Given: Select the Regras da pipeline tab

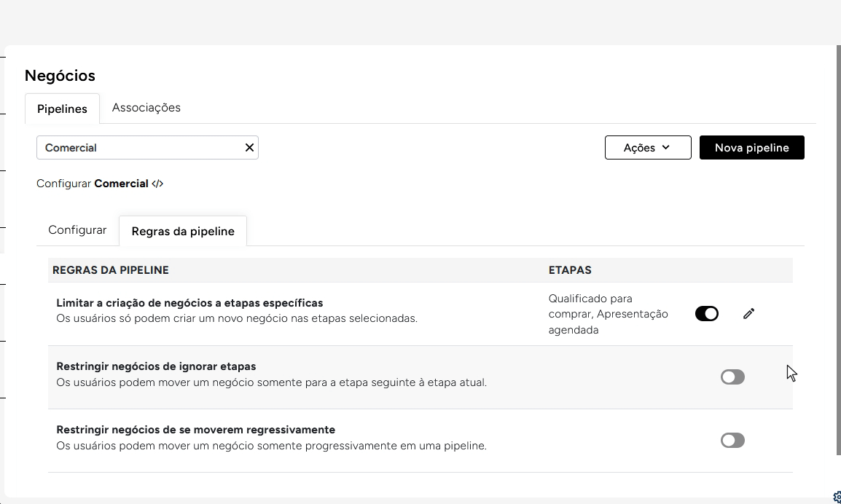Looking at the screenshot, I should 183,232.
